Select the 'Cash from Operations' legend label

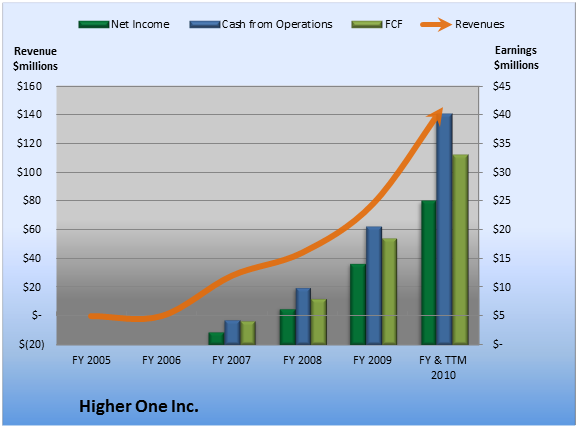pos(277,24)
